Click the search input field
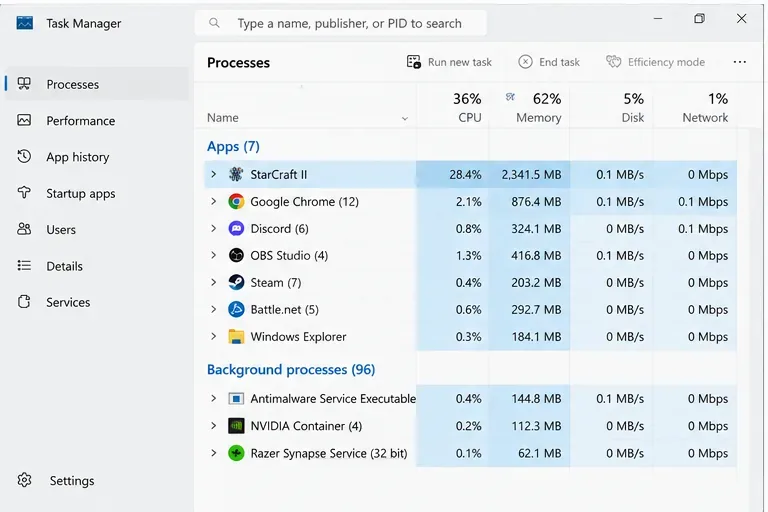768x512 pixels. click(x=341, y=23)
